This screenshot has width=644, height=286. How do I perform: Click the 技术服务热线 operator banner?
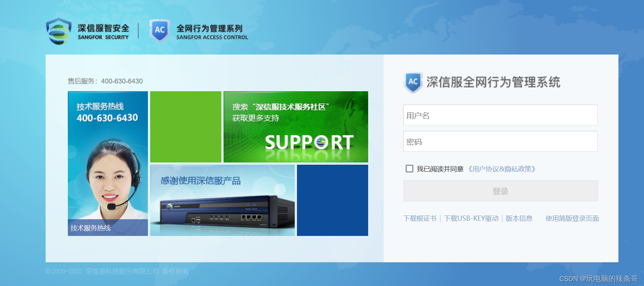(108, 164)
